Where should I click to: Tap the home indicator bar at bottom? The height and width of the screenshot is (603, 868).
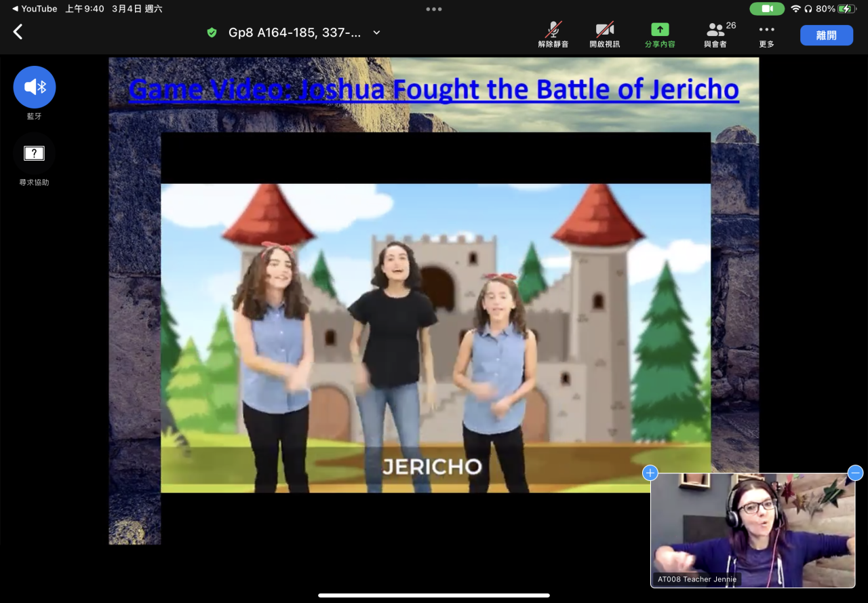coord(434,596)
